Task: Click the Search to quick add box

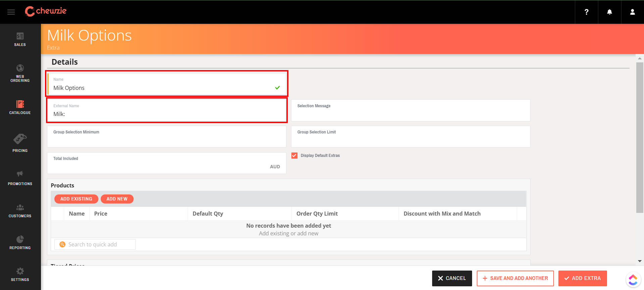Action: click(95, 244)
